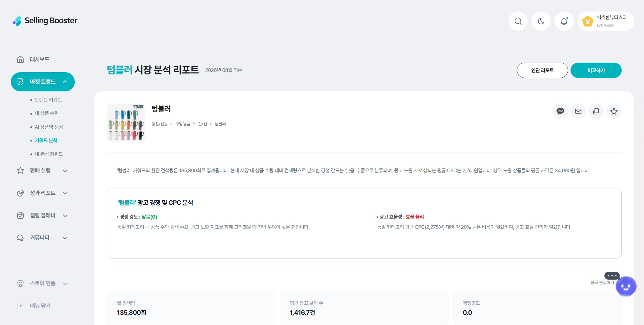Toggle dark mode moon icon

point(541,21)
